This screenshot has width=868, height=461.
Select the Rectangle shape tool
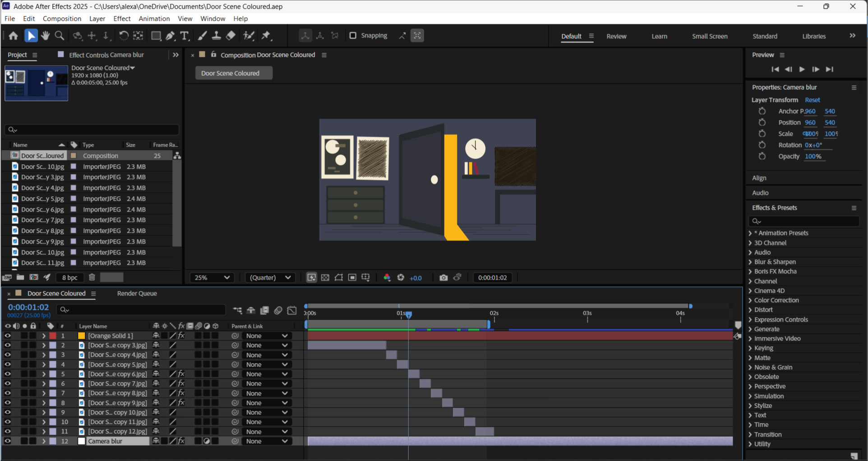tap(156, 36)
